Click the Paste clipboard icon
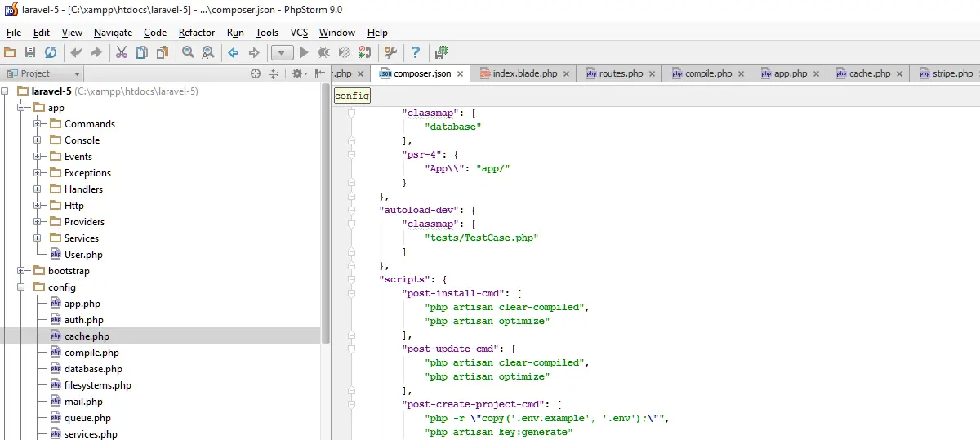Viewport: 980px width, 440px height. tap(163, 52)
